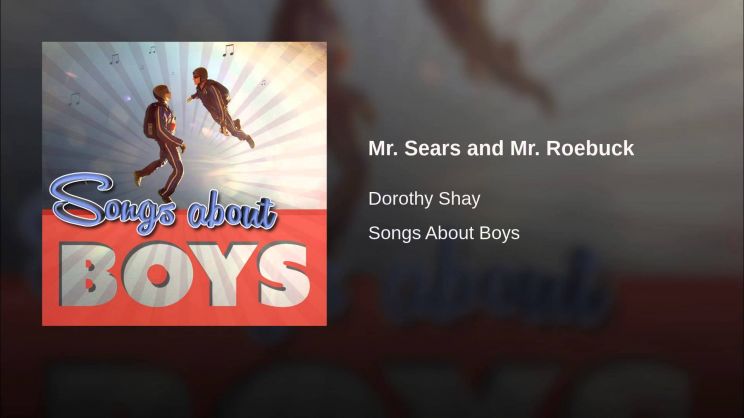This screenshot has width=744, height=418.
Task: Click the Songs About Boys album cover
Action: pyautogui.click(x=184, y=184)
